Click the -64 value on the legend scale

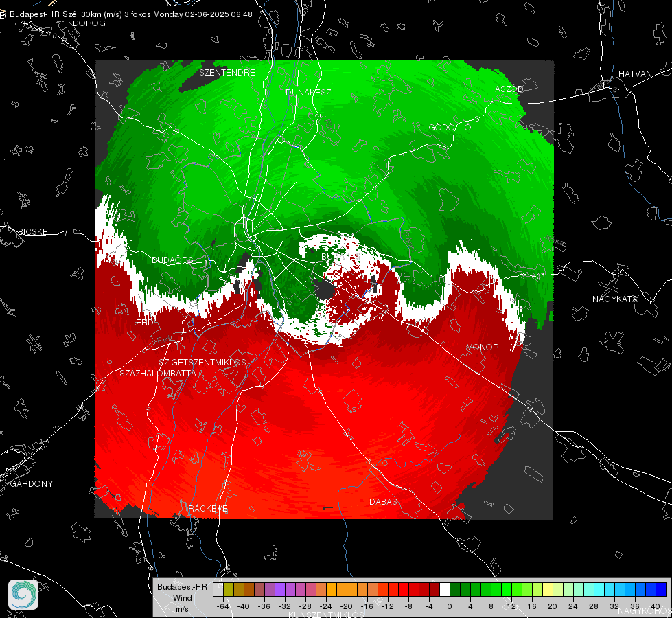point(222,606)
